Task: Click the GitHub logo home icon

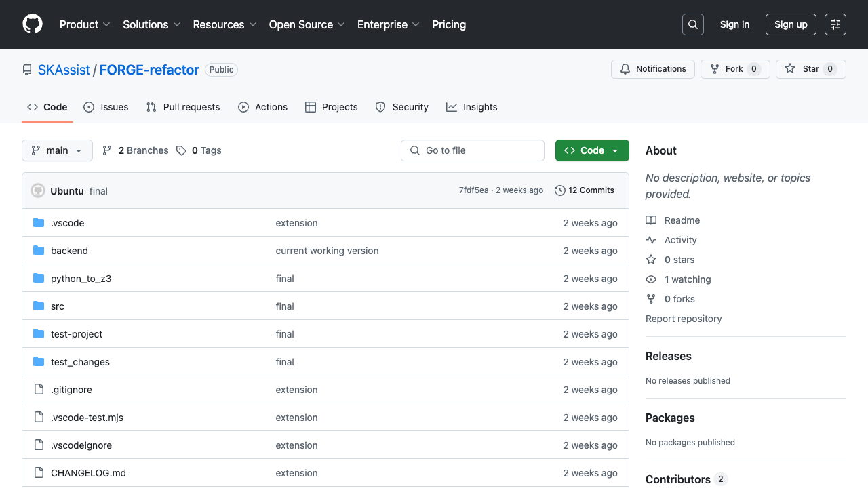Action: tap(33, 24)
